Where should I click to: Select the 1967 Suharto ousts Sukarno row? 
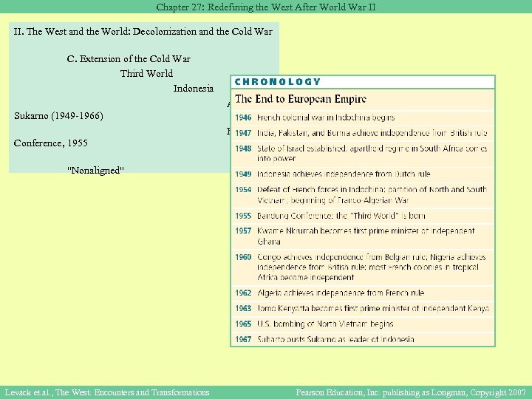[x=362, y=339]
